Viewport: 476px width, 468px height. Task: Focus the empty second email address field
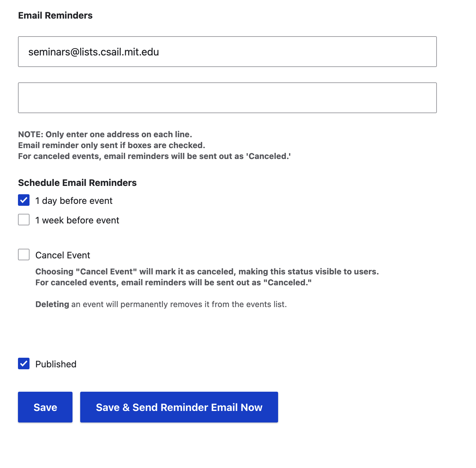[x=227, y=98]
